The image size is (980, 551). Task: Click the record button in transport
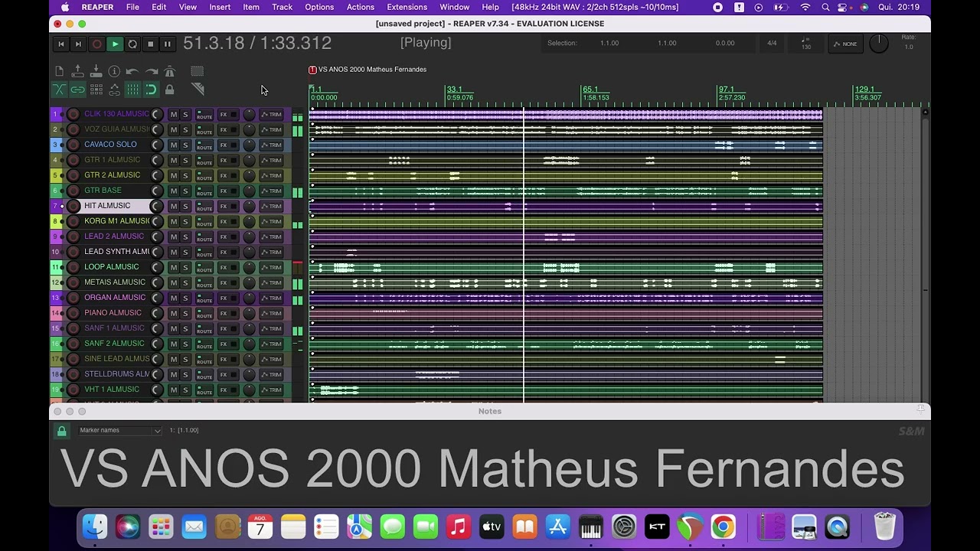pos(96,44)
